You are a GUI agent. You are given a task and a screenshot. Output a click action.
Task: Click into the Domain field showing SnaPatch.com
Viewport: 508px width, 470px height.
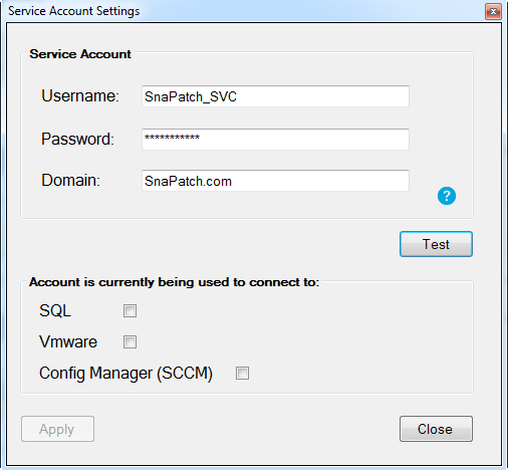275,181
